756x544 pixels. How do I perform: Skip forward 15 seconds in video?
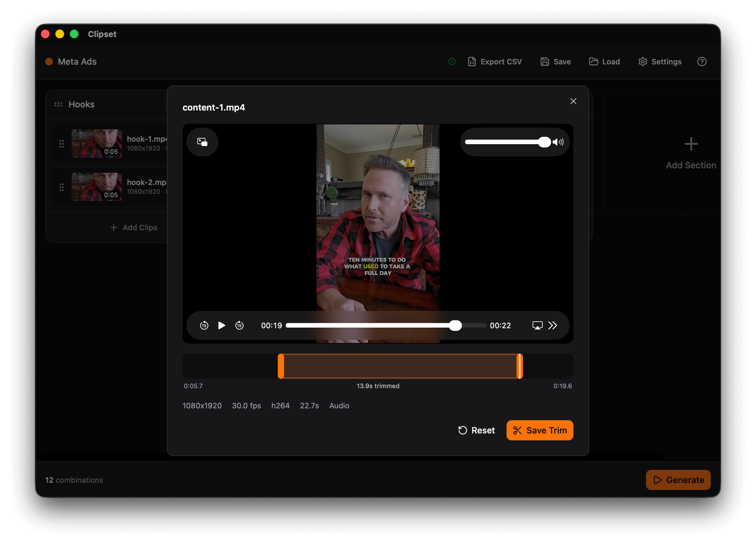[239, 325]
